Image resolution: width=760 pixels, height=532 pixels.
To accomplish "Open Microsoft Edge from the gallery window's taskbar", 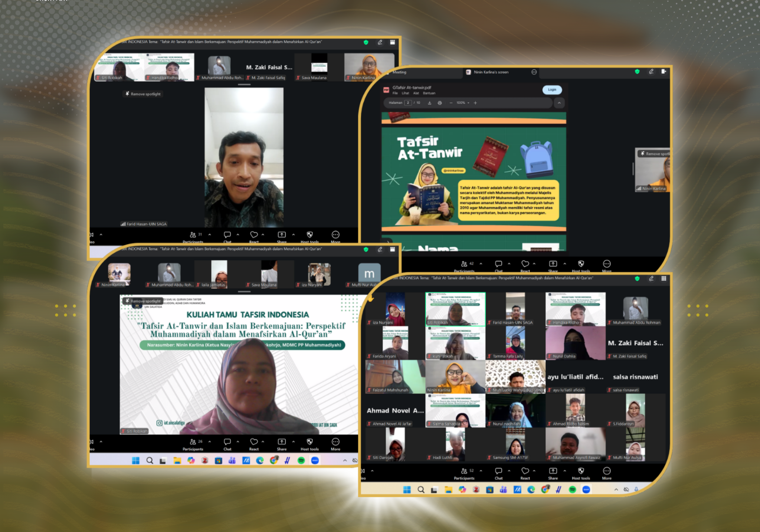I will (531, 490).
